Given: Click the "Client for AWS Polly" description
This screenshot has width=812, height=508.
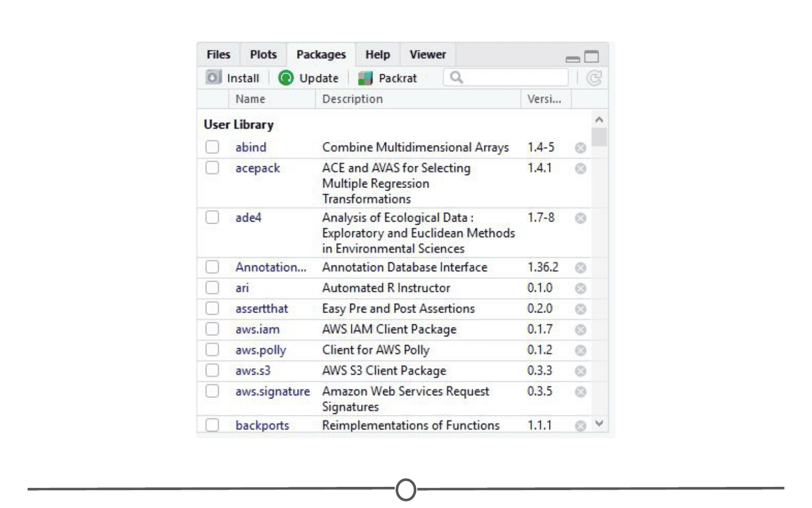Looking at the screenshot, I should point(376,350).
